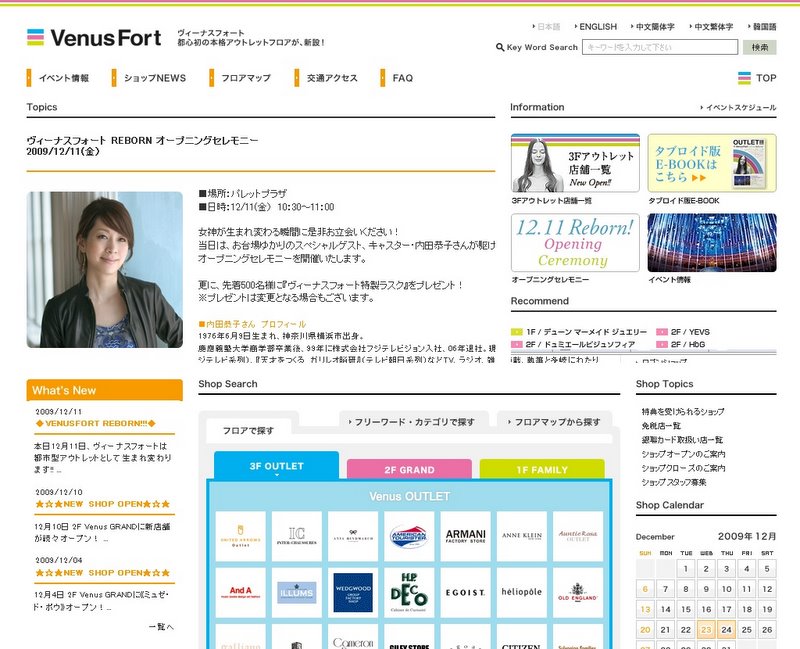Open the EGOIST shop logo
This screenshot has height=649, width=800.
coord(465,592)
